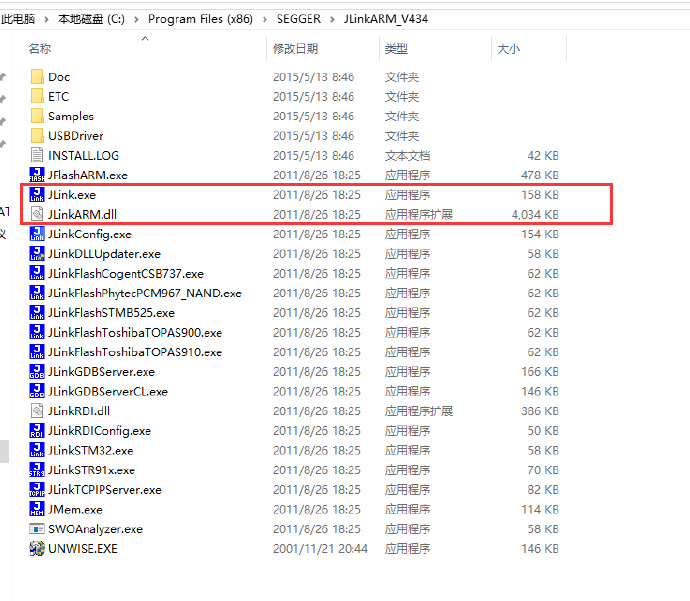
Task: Click the JLinkFlashToshibaTOPAS910.exe icon
Action: click(37, 352)
